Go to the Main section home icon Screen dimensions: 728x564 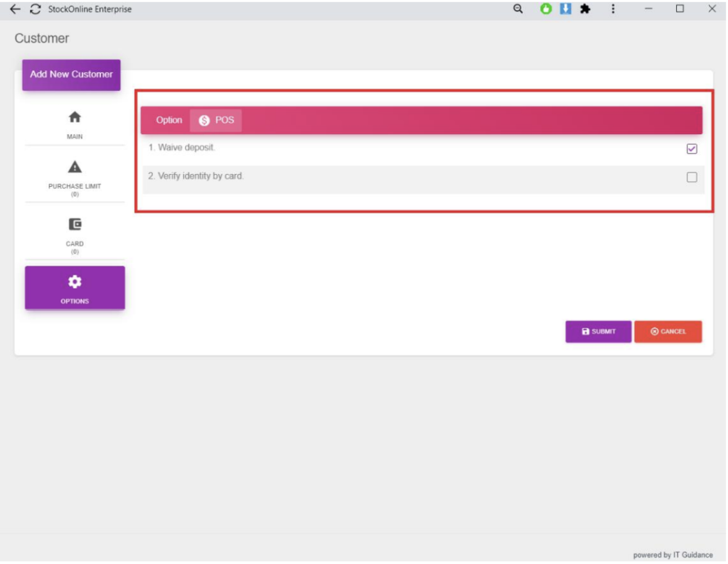(x=75, y=117)
